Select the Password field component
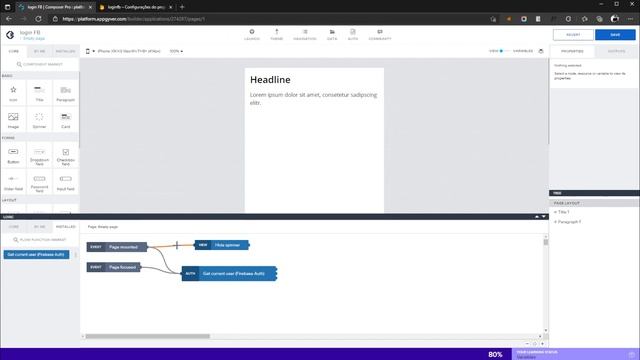This screenshot has width=640, height=360. click(40, 182)
